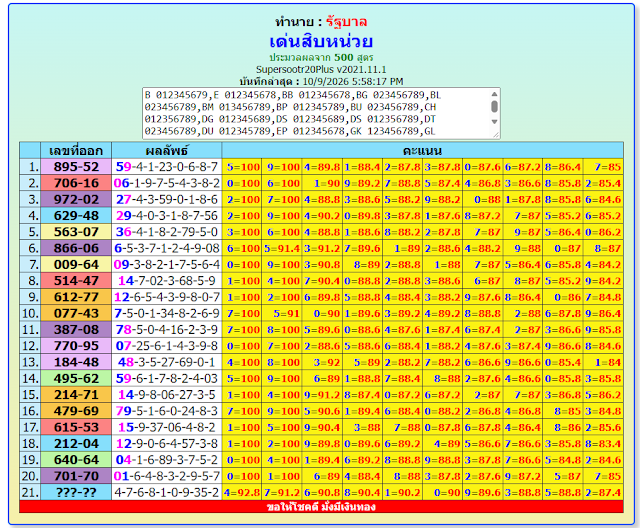The height and width of the screenshot is (528, 640).
Task: Click score 8=83.4 in row 18
Action: (x=603, y=444)
